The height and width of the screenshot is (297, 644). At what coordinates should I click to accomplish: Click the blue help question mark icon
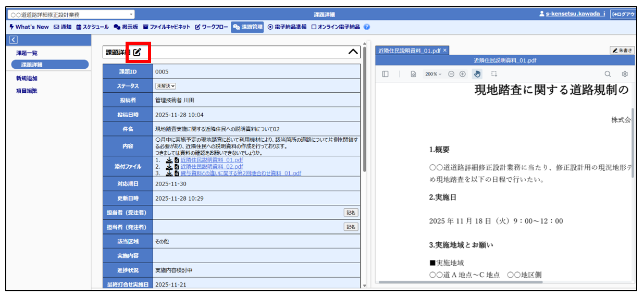[x=367, y=27]
